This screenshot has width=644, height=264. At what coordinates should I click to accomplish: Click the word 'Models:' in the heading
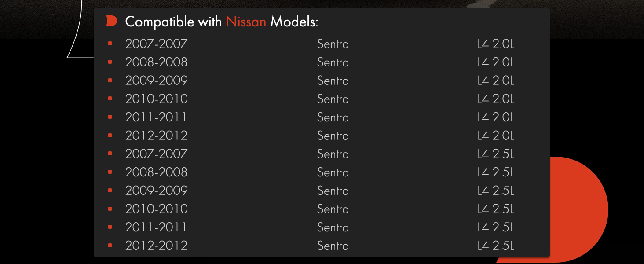[x=294, y=22]
